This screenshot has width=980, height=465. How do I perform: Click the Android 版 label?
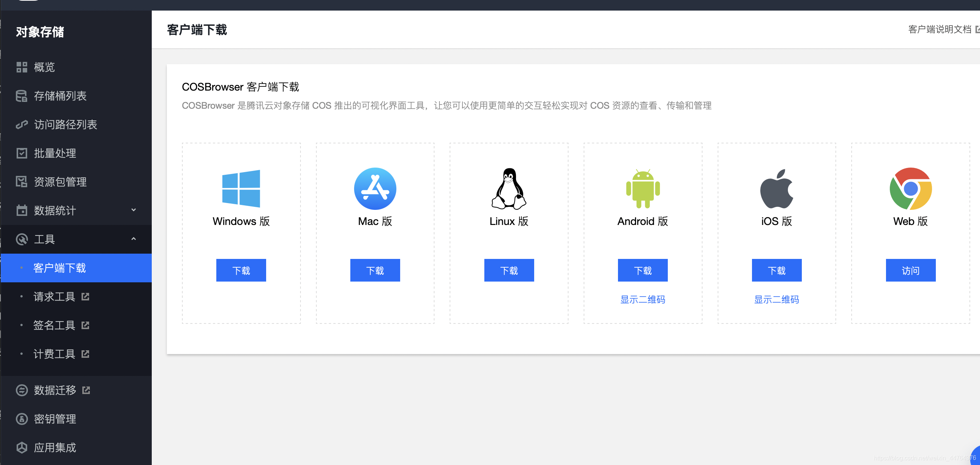point(643,221)
